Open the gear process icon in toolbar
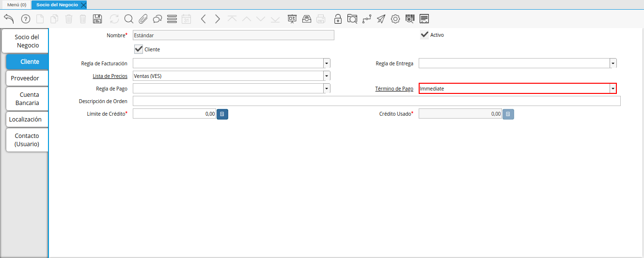This screenshot has width=644, height=258. tap(395, 19)
